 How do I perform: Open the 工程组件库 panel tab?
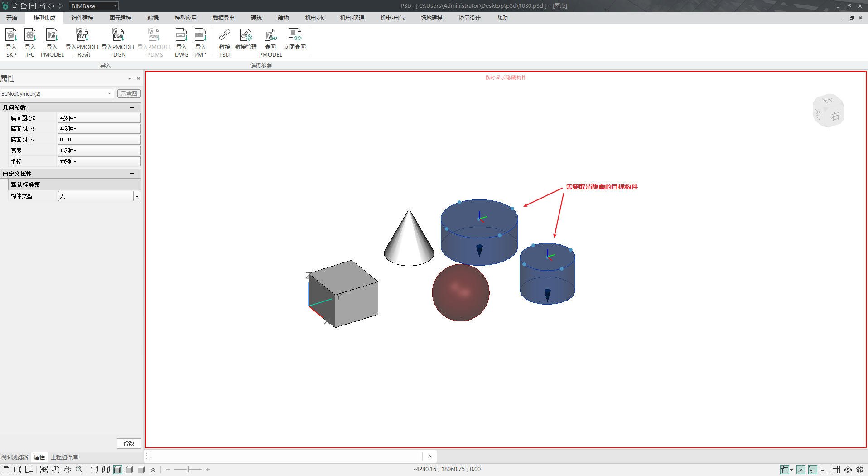[x=64, y=457]
